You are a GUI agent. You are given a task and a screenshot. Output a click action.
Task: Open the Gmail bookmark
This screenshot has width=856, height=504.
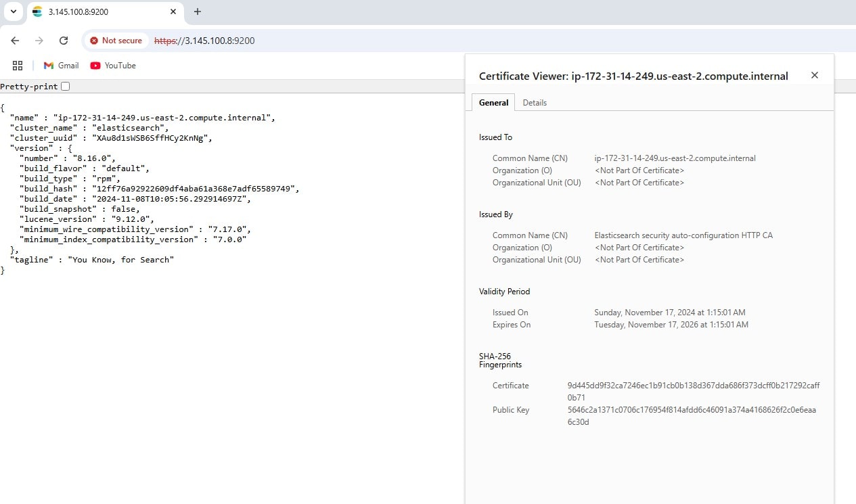coord(61,66)
